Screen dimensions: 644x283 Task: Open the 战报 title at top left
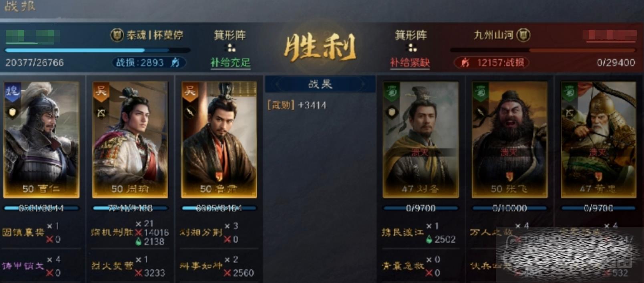(x=20, y=6)
